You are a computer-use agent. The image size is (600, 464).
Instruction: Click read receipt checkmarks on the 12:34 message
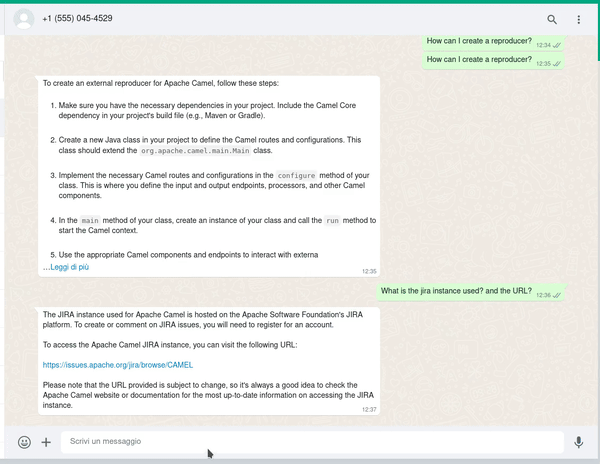click(x=557, y=45)
